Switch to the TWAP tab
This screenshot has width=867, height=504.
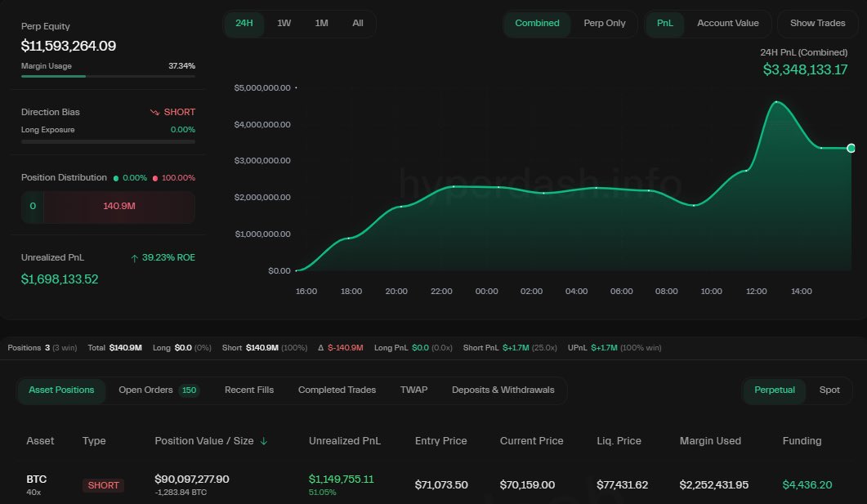click(413, 390)
